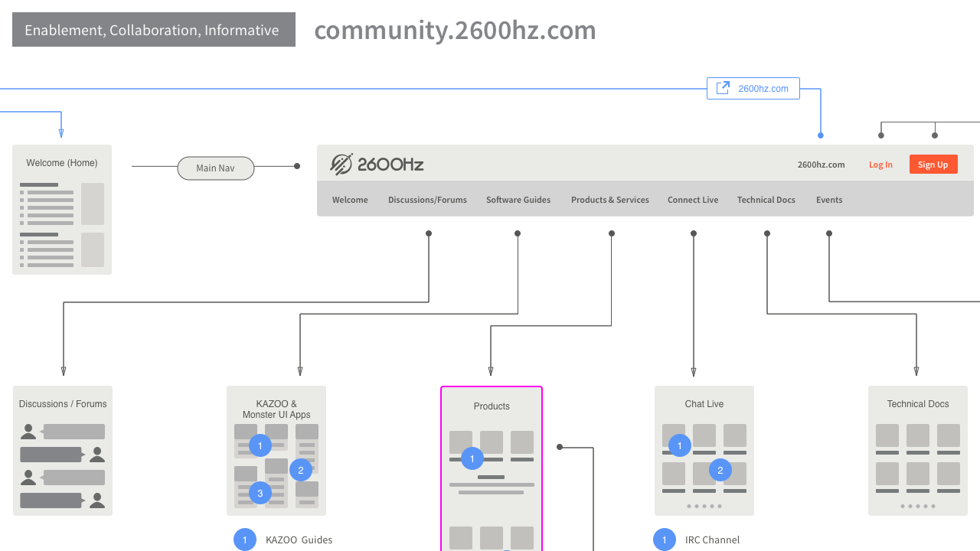The height and width of the screenshot is (551, 980).
Task: Click the external-link icon in the 2600hz.com callout
Action: pos(723,87)
